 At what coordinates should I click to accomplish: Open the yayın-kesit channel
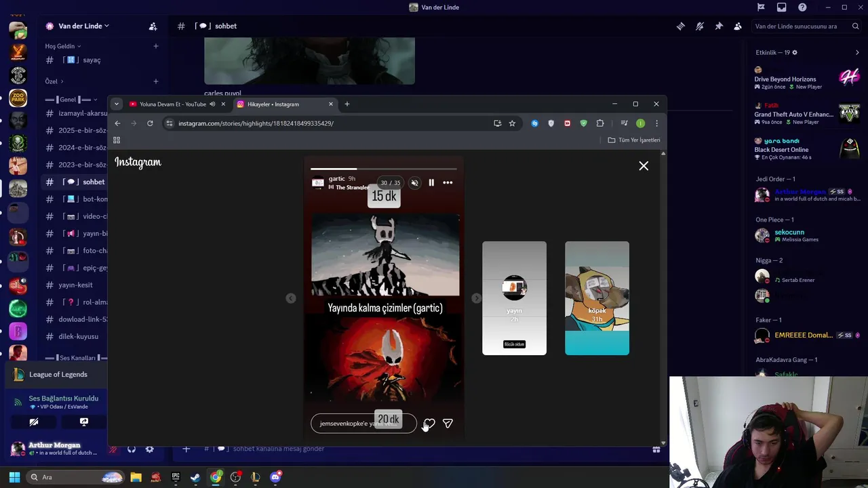click(75, 285)
